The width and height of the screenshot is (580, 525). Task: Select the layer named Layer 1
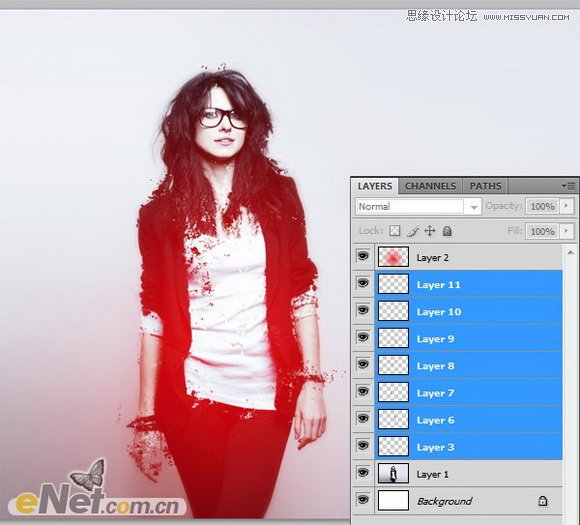pos(432,474)
